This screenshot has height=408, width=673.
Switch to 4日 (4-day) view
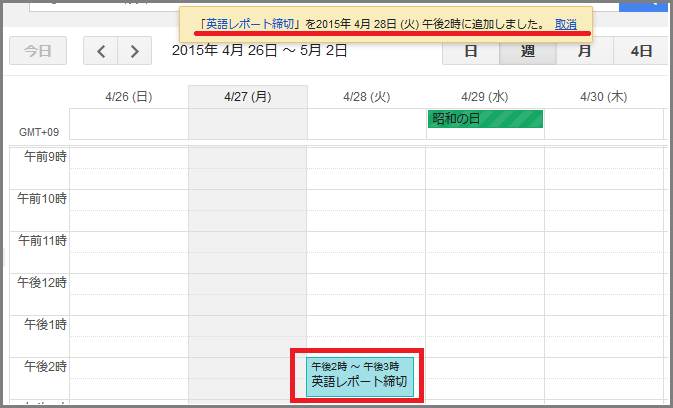[641, 50]
